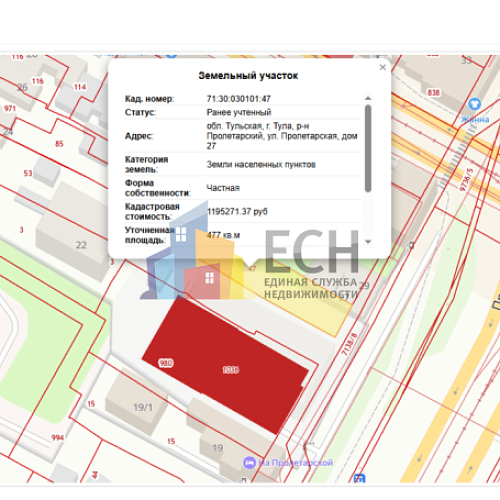
Task: Close the Земельный участок popup
Action: point(383,68)
